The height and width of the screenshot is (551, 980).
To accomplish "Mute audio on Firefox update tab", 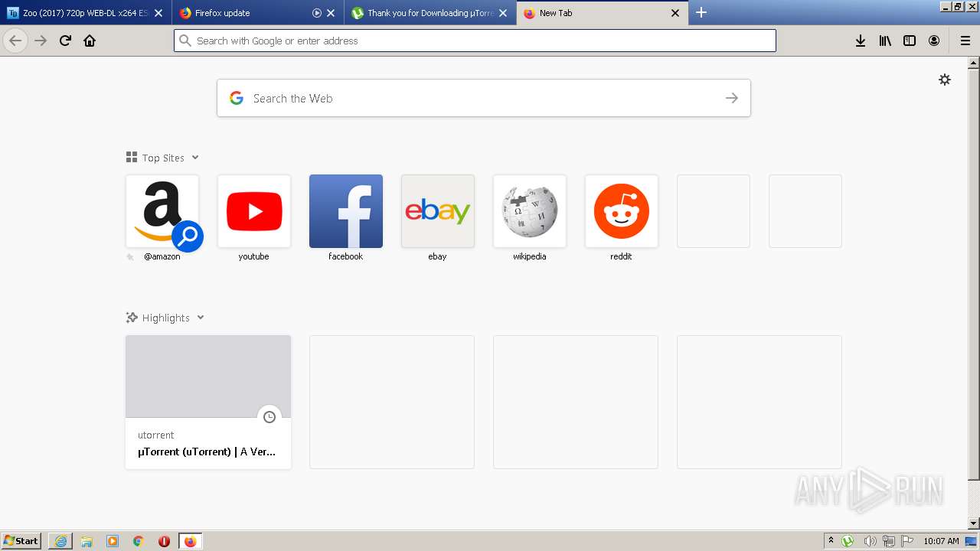I will click(317, 13).
